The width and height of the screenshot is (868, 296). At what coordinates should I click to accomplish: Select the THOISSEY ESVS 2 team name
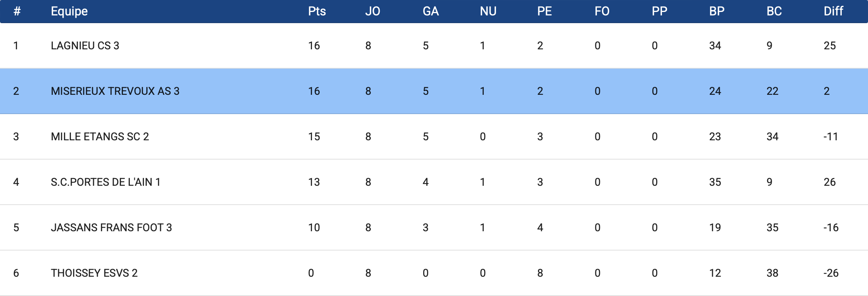[x=94, y=273]
